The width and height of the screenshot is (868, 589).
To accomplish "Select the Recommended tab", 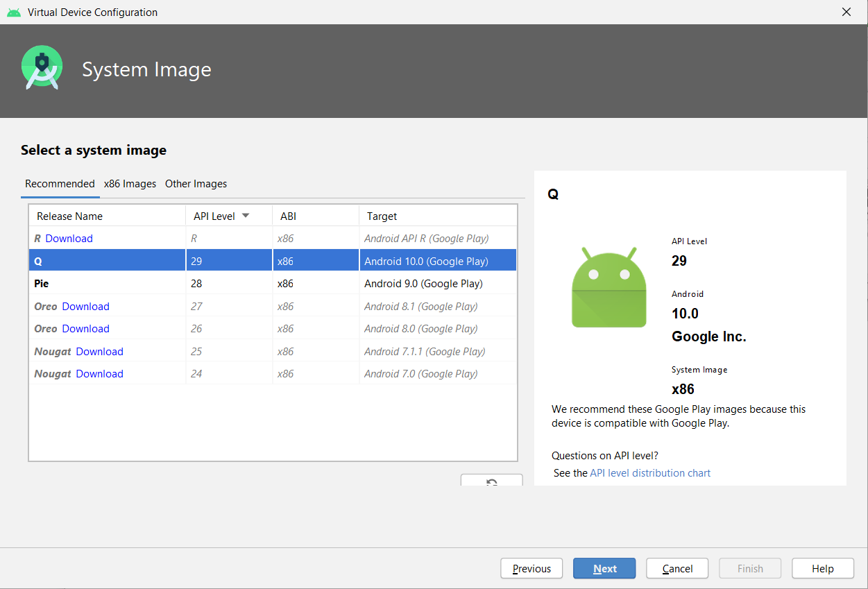I will (x=60, y=184).
